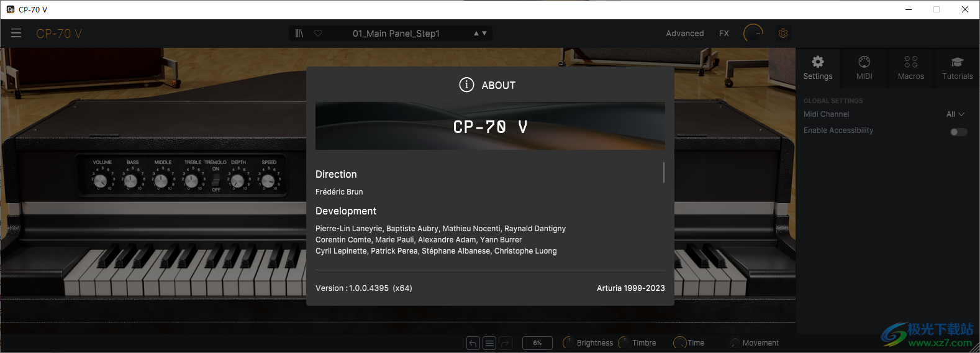Click the Timbre macro knob
Image resolution: width=980 pixels, height=353 pixels.
[624, 343]
